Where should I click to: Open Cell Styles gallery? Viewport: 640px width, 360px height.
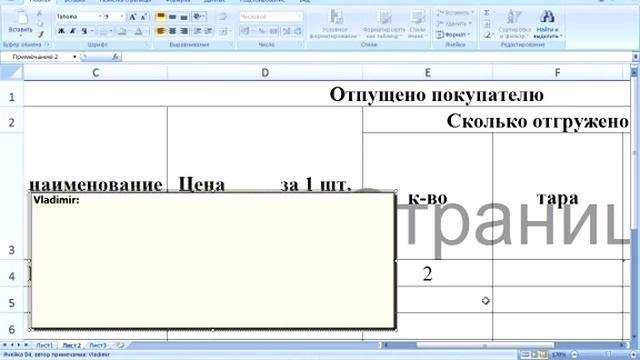coord(417,24)
